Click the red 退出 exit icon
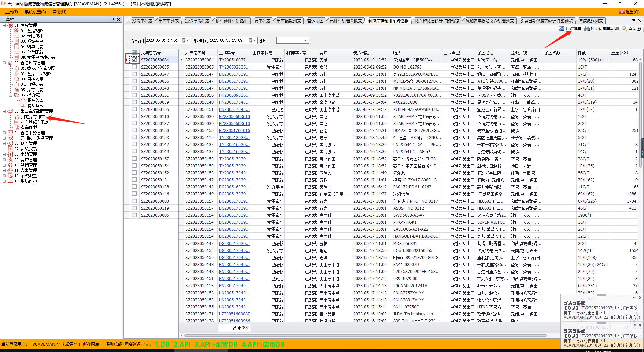Image resolution: width=644 pixels, height=352 pixels. [622, 12]
